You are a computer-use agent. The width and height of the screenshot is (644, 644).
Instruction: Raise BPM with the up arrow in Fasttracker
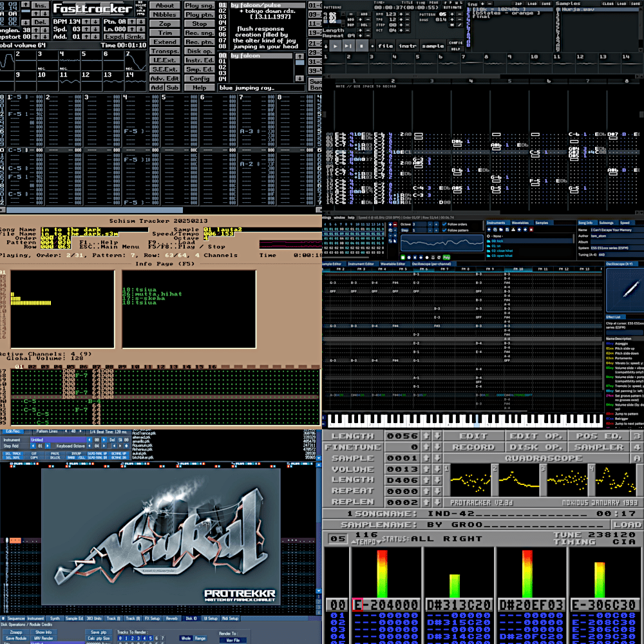(x=87, y=21)
